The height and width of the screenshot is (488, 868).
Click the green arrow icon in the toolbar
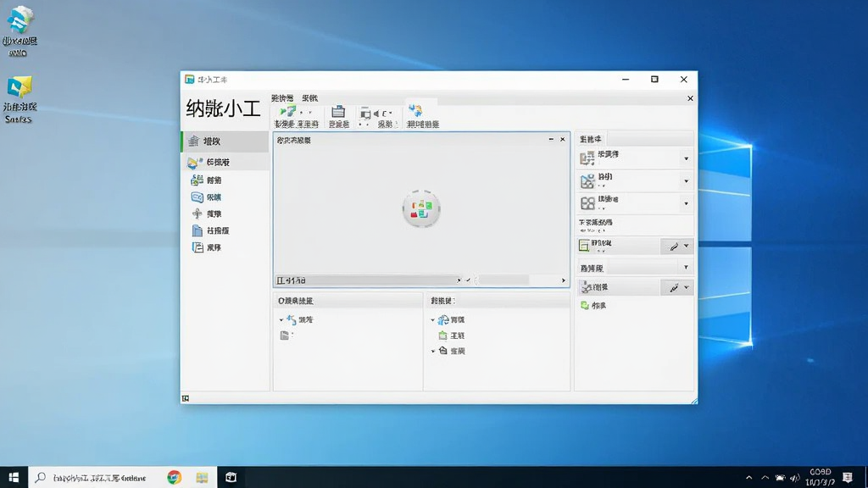(x=288, y=112)
